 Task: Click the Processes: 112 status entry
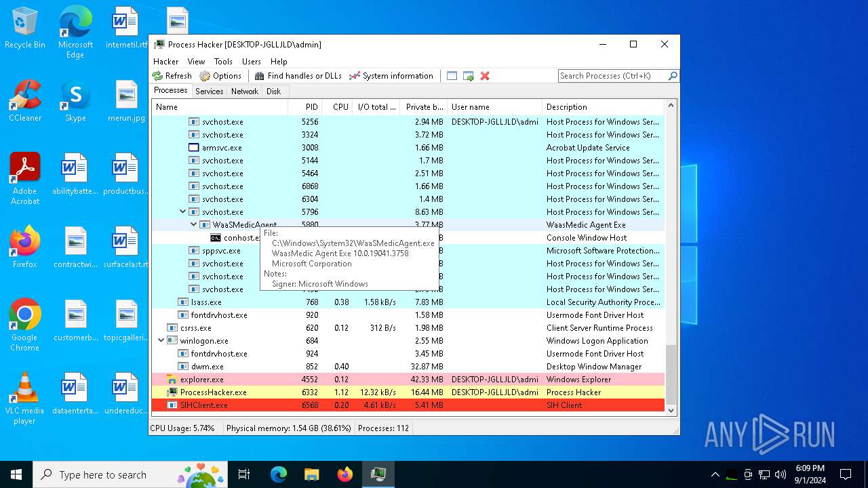(x=383, y=428)
